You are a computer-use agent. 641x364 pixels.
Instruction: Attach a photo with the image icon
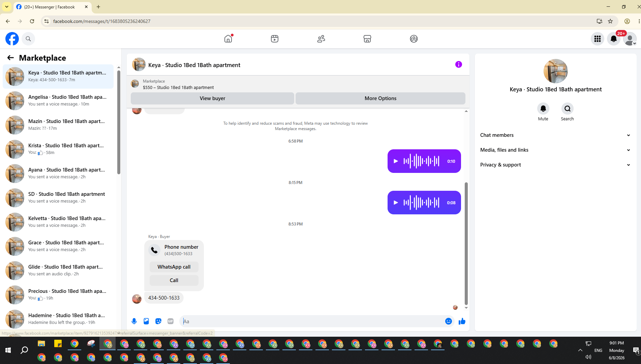pos(146,321)
